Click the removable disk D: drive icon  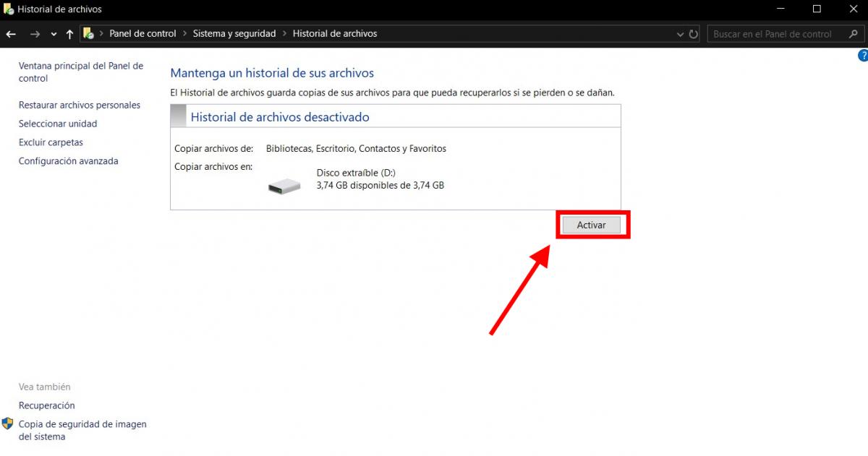(284, 186)
